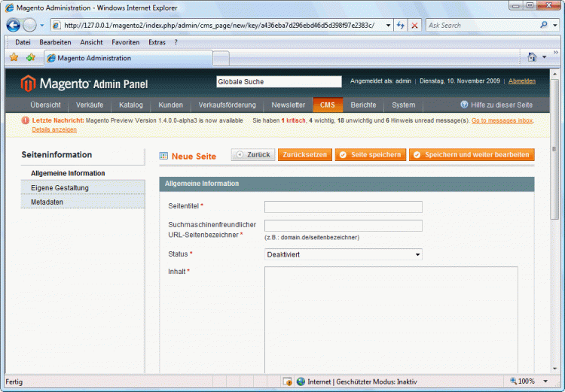The height and width of the screenshot is (392, 565).
Task: Select the Metadaten tab
Action: click(47, 202)
